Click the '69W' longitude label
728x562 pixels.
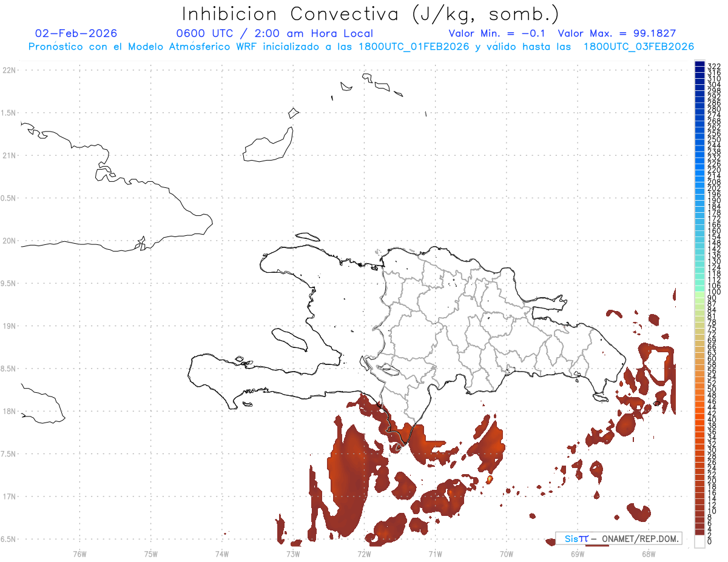coord(577,553)
